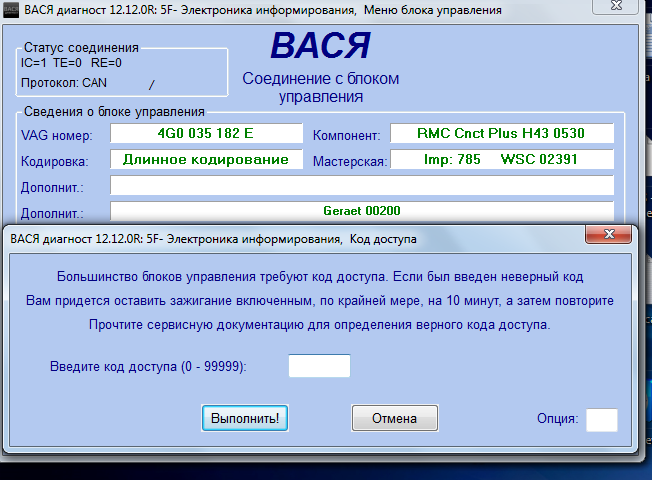Click the empty first Дополнит. field
Viewport: 652px width, 480px height.
pos(362,185)
